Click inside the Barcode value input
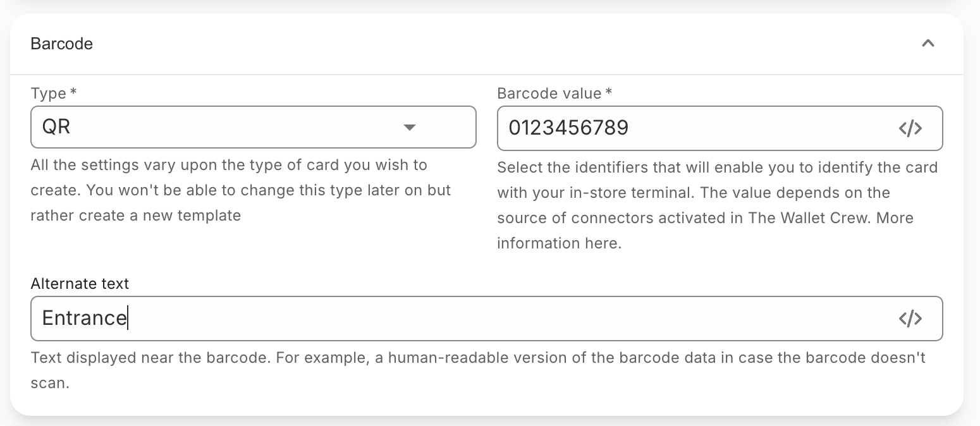 [664, 128]
